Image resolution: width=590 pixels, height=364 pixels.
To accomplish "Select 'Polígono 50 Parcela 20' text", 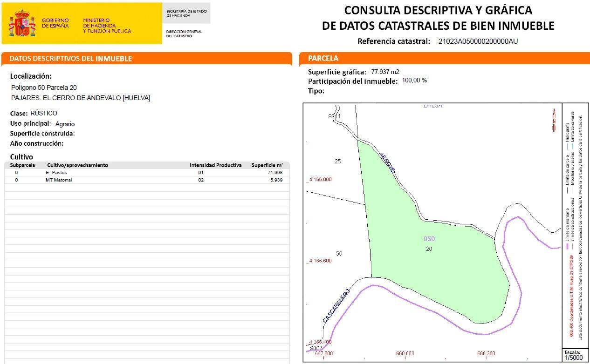I will 44,88.
